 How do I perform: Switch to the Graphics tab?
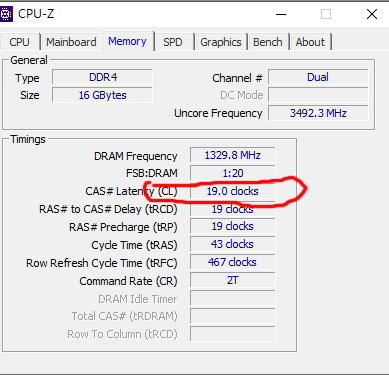(x=221, y=42)
